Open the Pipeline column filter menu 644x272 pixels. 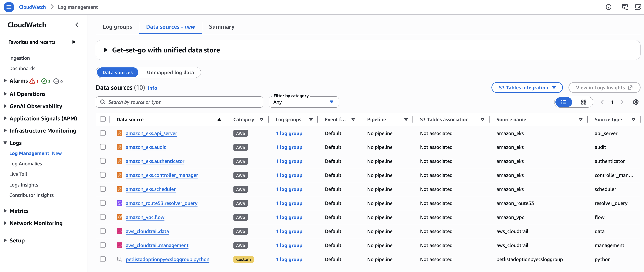(406, 119)
